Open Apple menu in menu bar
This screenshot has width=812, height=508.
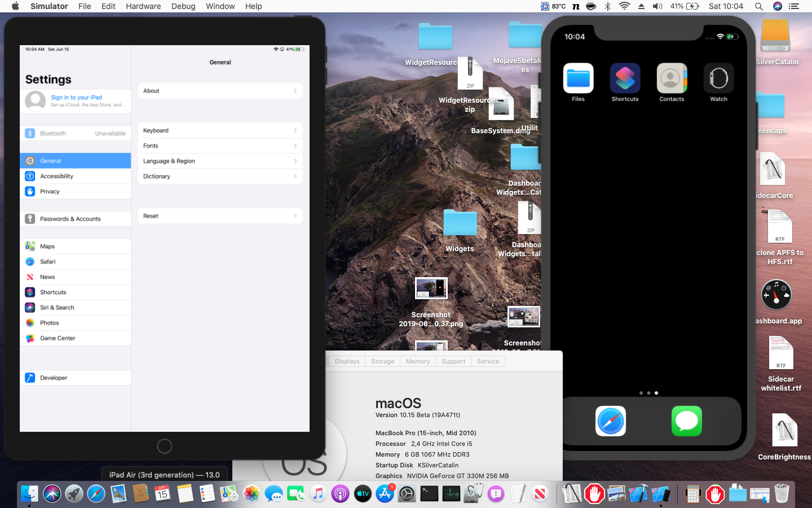pos(15,6)
